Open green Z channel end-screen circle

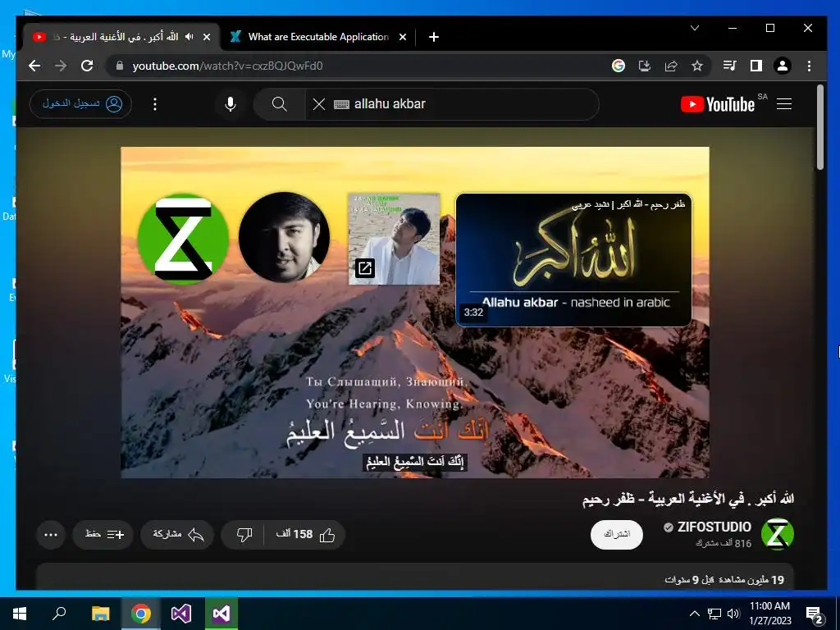(183, 239)
